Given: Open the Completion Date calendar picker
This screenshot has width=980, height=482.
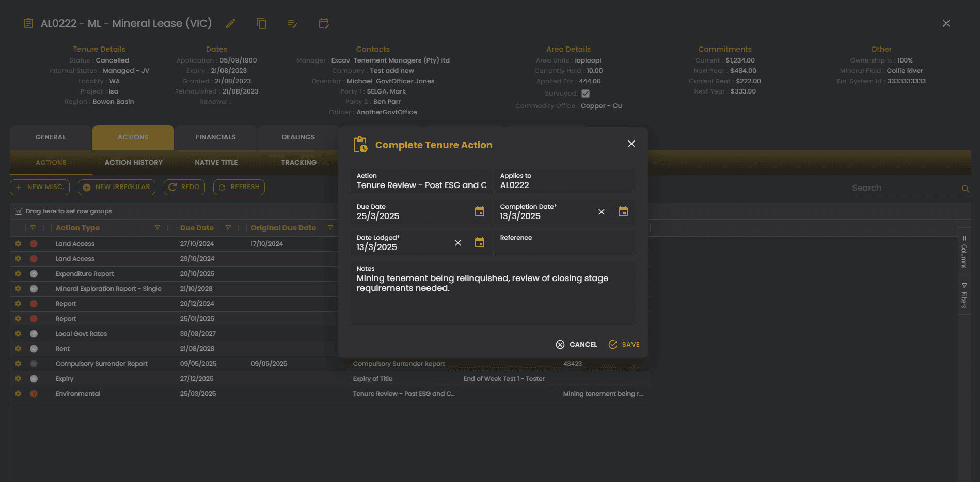Looking at the screenshot, I should pos(623,211).
